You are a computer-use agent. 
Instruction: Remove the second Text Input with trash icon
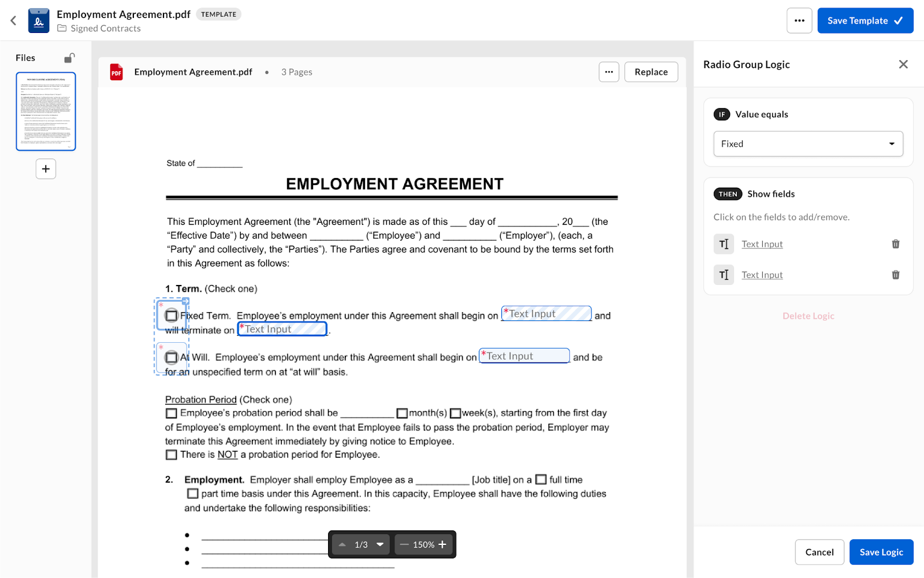click(896, 275)
